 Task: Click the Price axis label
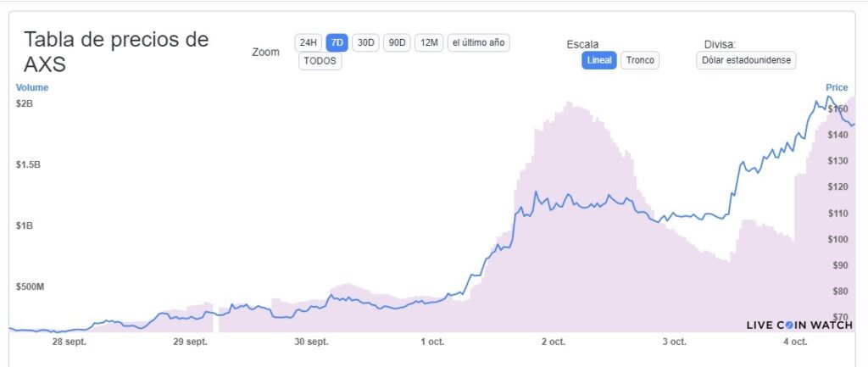coord(837,87)
